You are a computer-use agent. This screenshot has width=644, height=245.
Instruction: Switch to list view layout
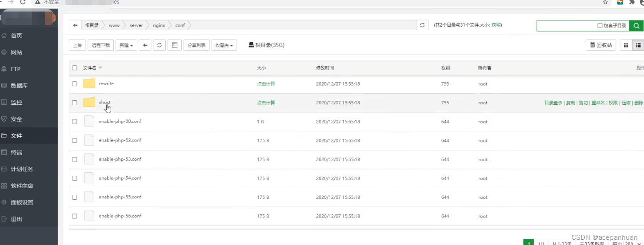[639, 45]
